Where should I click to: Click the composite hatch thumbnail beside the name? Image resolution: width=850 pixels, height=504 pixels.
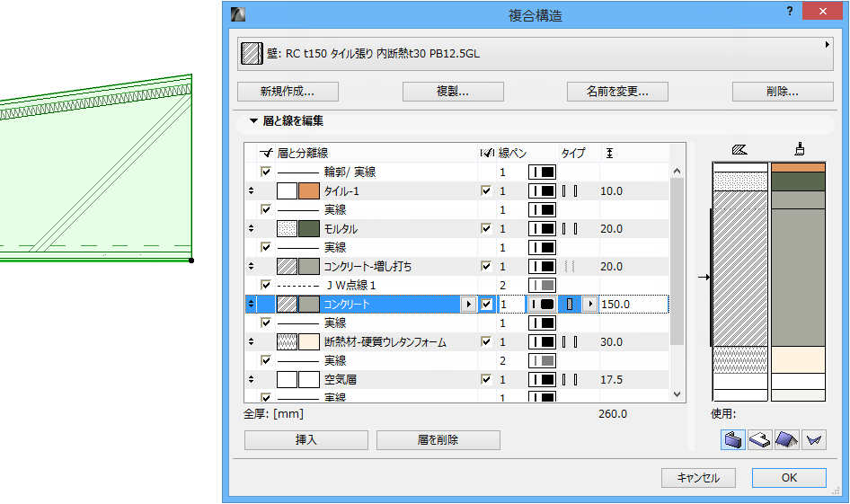pos(252,54)
